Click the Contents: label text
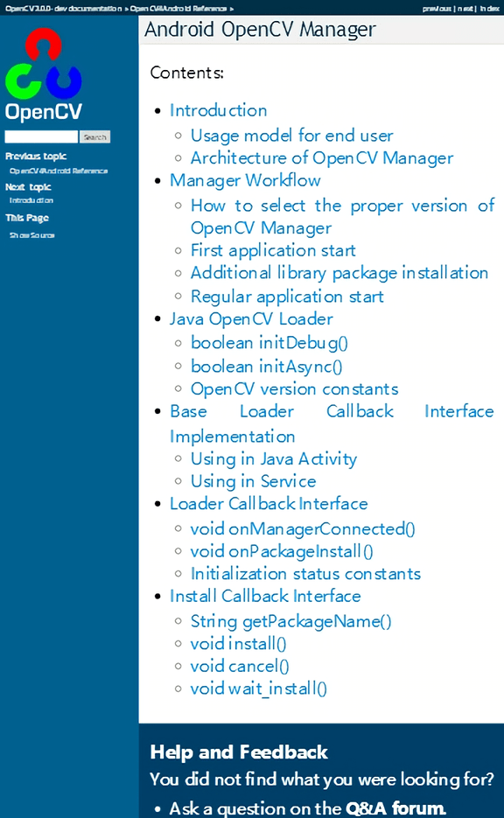The image size is (504, 818). 186,73
